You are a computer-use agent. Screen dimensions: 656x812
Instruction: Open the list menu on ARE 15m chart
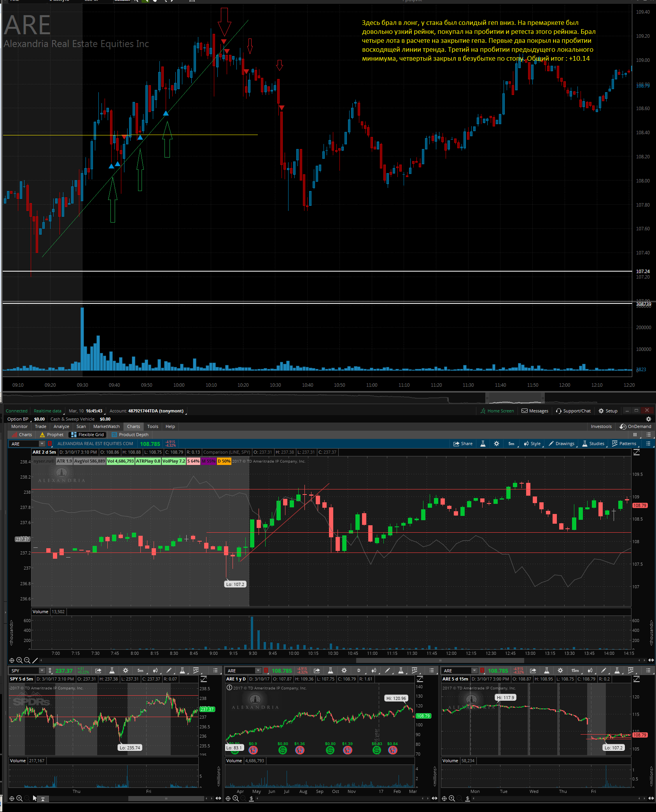coord(648,671)
